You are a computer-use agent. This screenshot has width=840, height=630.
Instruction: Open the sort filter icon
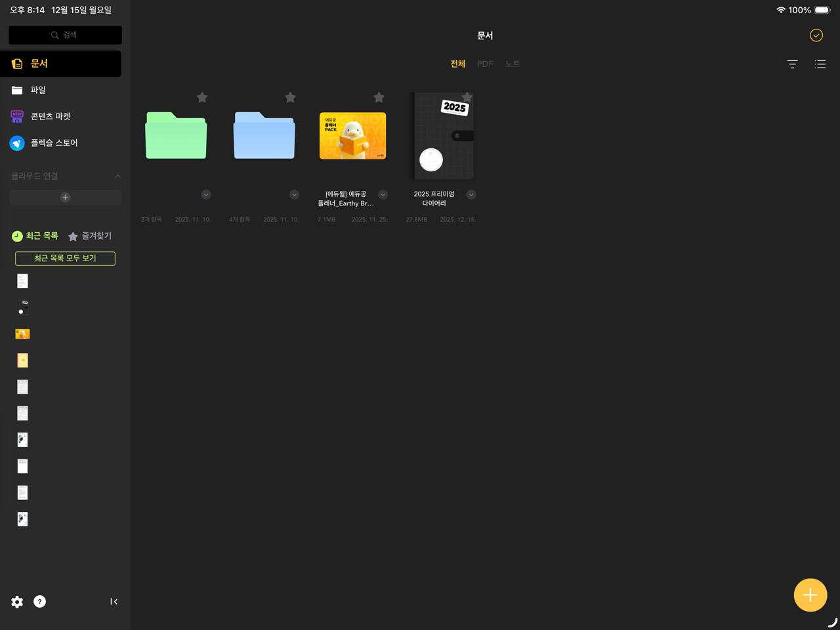point(792,64)
